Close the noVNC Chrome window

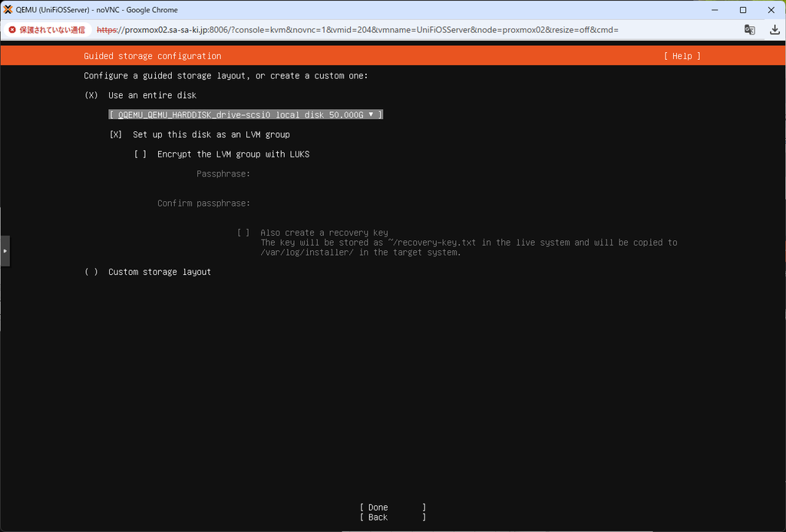click(771, 9)
